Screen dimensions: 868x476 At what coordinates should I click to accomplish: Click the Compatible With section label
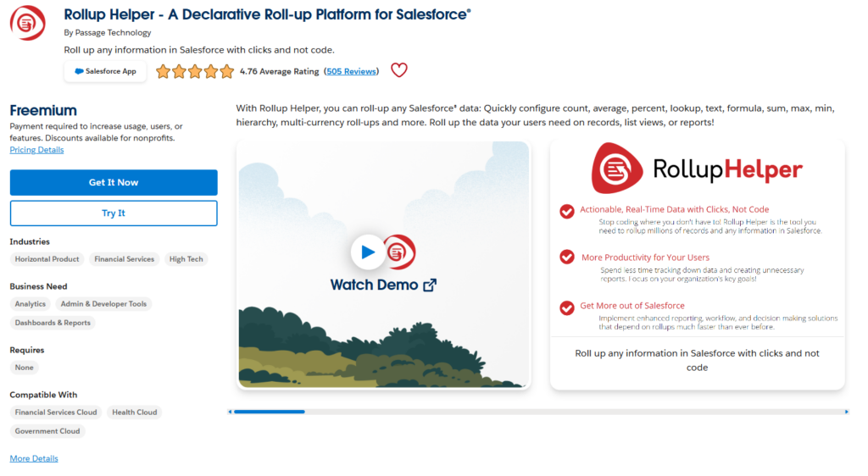point(43,395)
